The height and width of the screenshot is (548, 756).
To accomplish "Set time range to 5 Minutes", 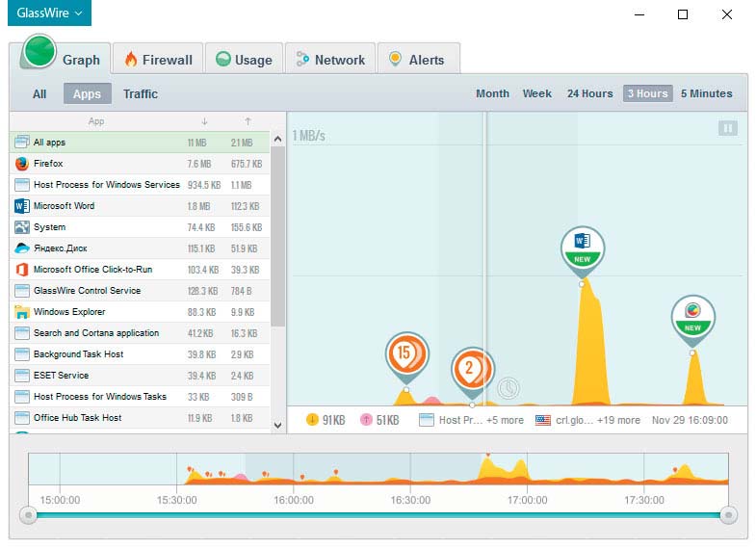I will (706, 93).
